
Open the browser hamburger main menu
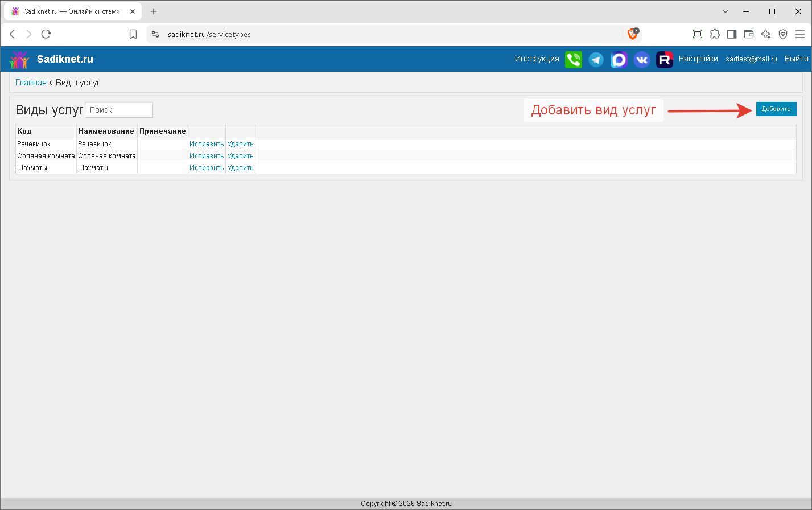coord(800,34)
